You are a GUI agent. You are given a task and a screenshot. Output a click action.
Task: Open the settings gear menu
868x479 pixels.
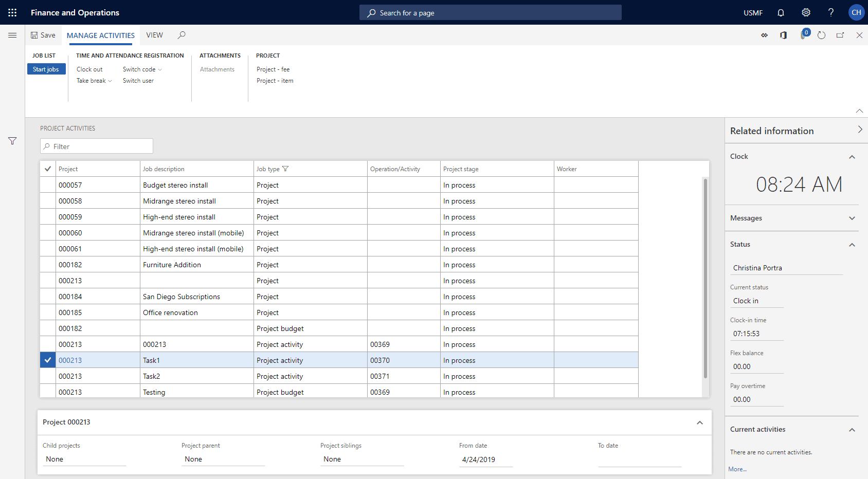[806, 12]
